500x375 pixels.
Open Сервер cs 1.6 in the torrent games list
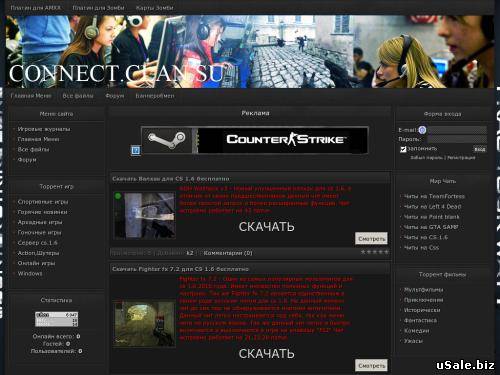click(37, 243)
